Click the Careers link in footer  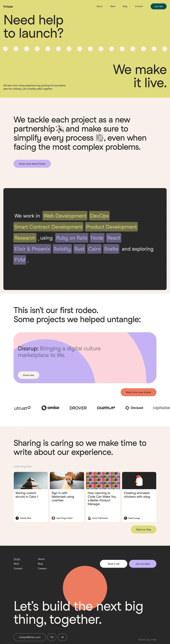(x=42, y=568)
